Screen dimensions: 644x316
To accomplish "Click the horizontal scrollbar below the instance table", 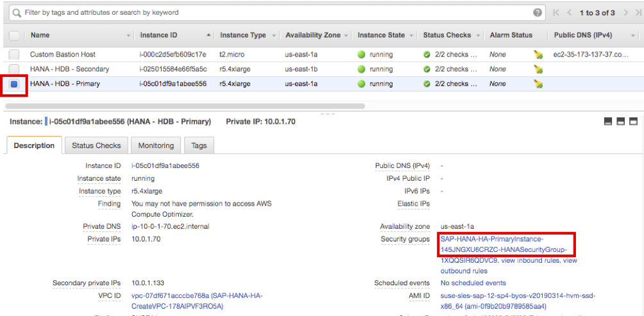I will 186,106.
